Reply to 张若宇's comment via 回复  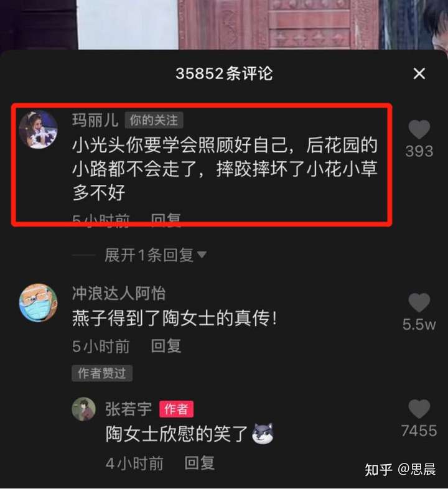[199, 463]
